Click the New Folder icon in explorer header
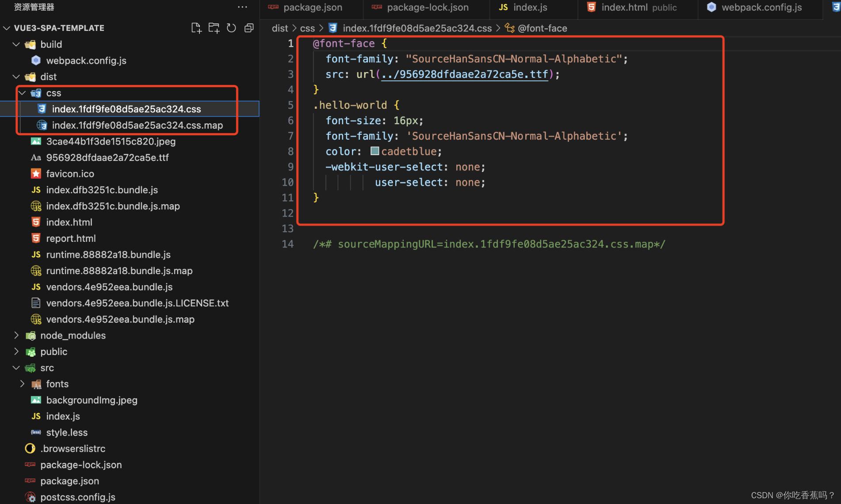 (214, 28)
